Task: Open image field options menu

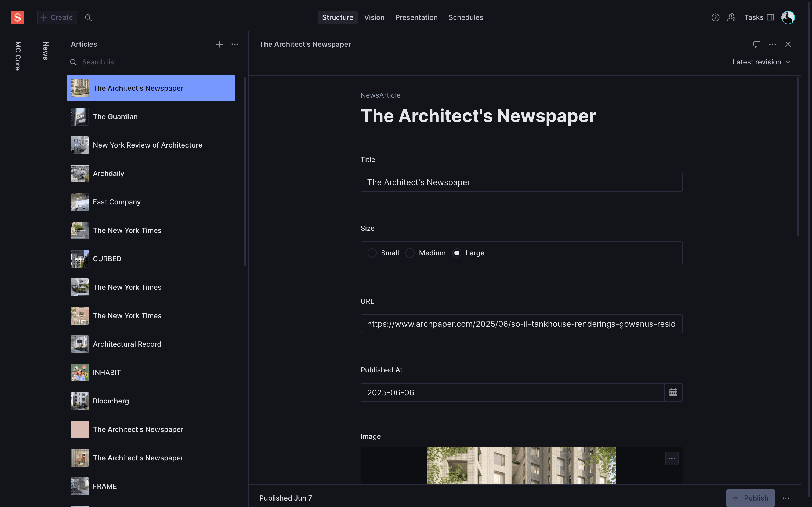Action: click(671, 458)
